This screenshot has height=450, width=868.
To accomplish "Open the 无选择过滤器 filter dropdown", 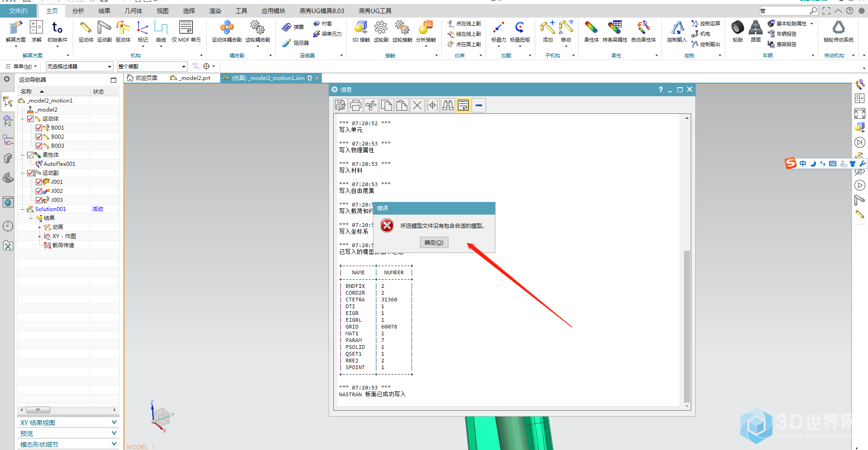I will coord(79,66).
